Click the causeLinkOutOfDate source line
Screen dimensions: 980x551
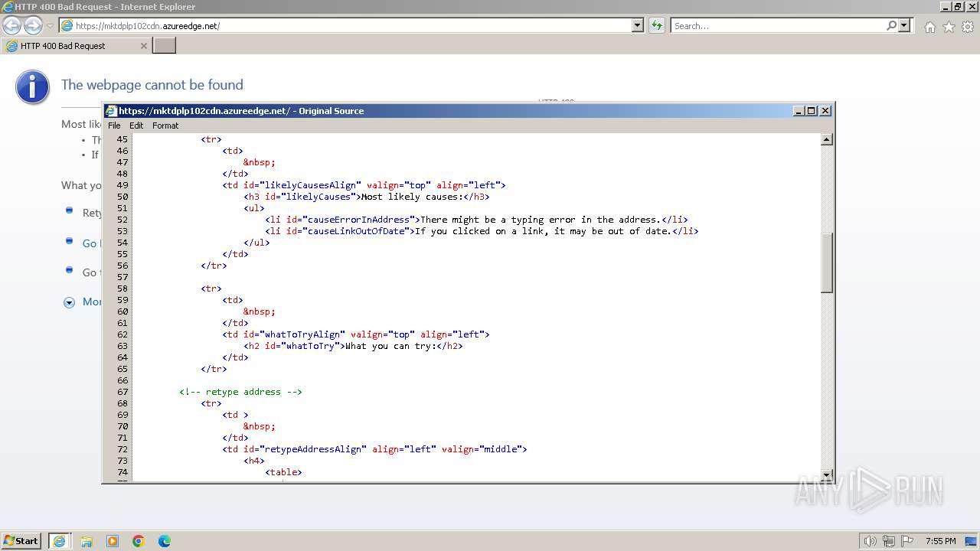pyautogui.click(x=482, y=231)
